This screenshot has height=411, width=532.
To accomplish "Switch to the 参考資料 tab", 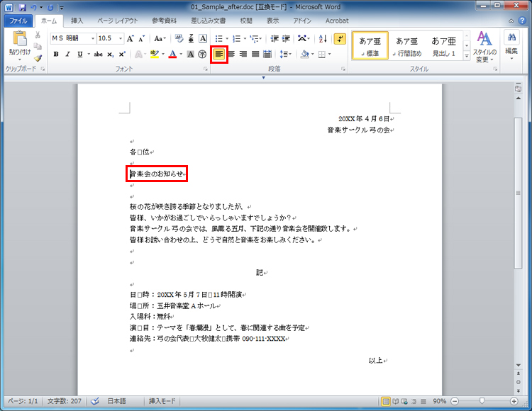I will [165, 21].
